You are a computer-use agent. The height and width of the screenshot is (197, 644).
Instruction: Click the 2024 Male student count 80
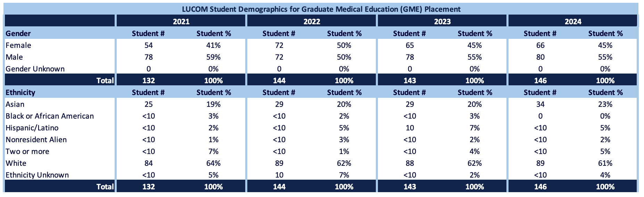540,57
